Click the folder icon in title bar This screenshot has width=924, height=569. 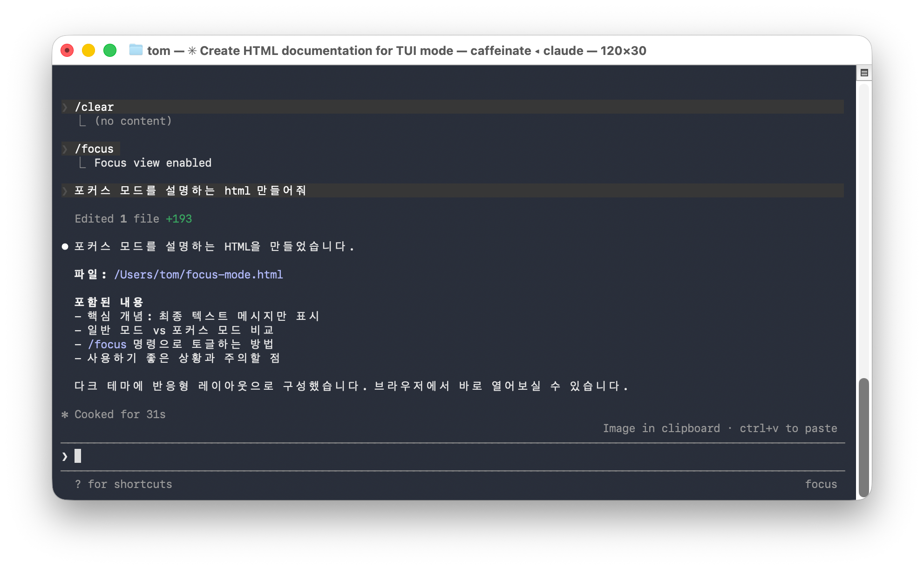(x=136, y=50)
